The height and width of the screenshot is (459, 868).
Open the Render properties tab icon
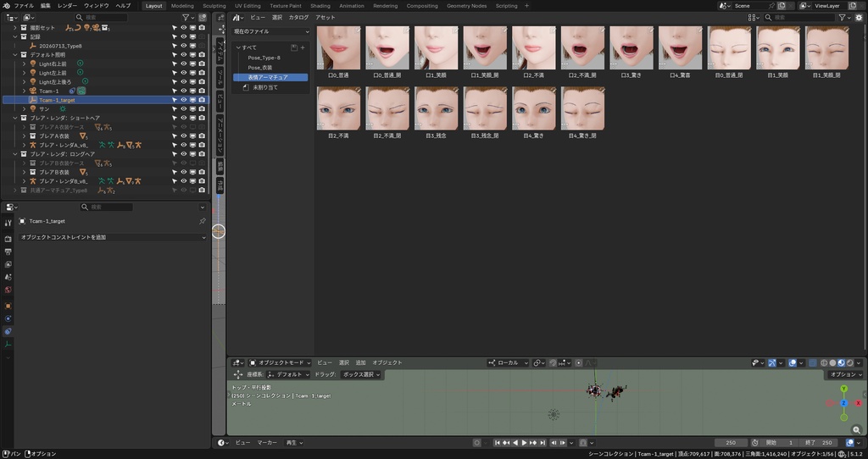pos(8,239)
